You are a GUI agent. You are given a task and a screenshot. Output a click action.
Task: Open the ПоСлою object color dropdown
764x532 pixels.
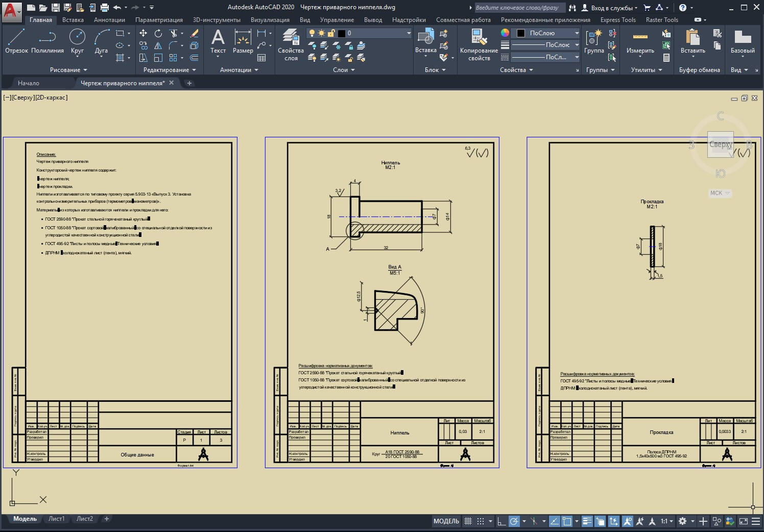[x=546, y=33]
